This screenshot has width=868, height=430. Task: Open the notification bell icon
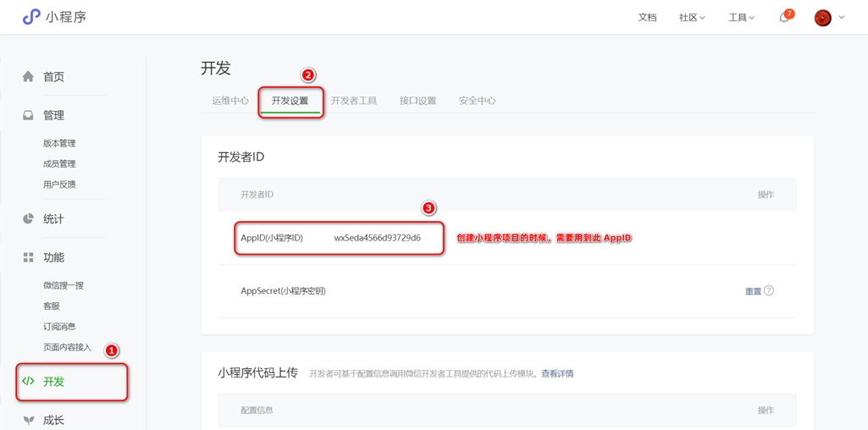[784, 18]
